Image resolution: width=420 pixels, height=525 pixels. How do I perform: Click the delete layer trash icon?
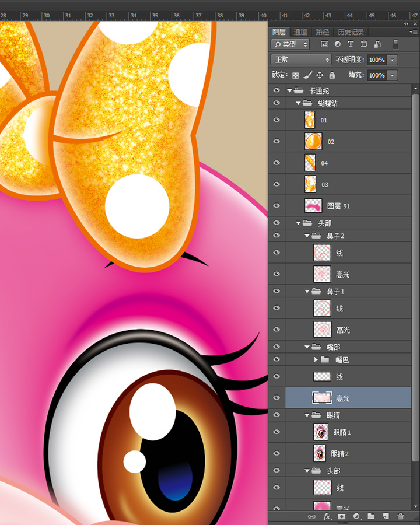(x=400, y=516)
